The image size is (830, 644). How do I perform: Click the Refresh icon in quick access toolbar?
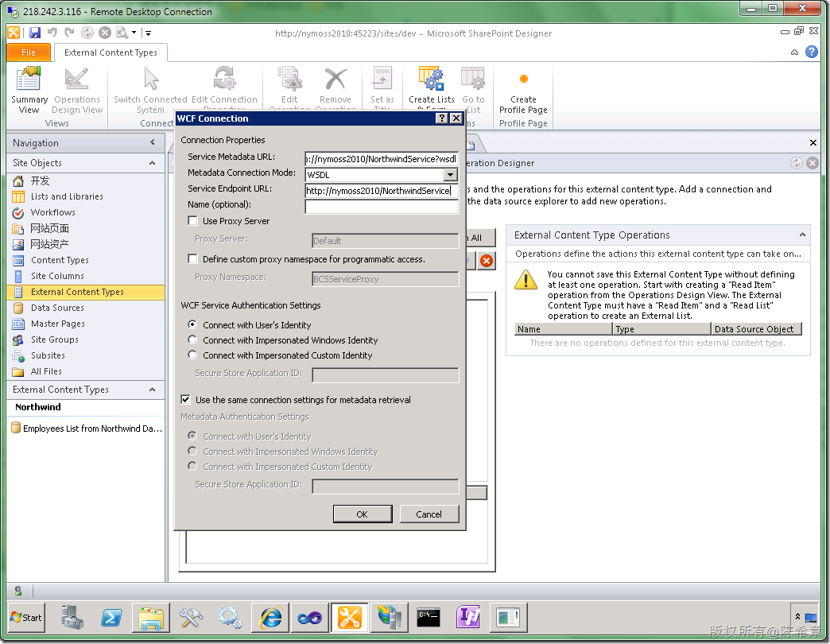(x=87, y=33)
